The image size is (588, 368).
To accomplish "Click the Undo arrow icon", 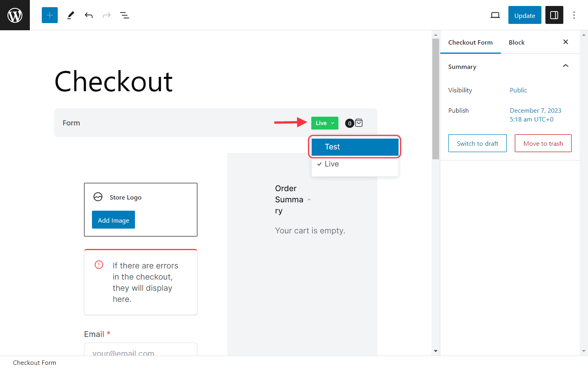I will point(89,15).
